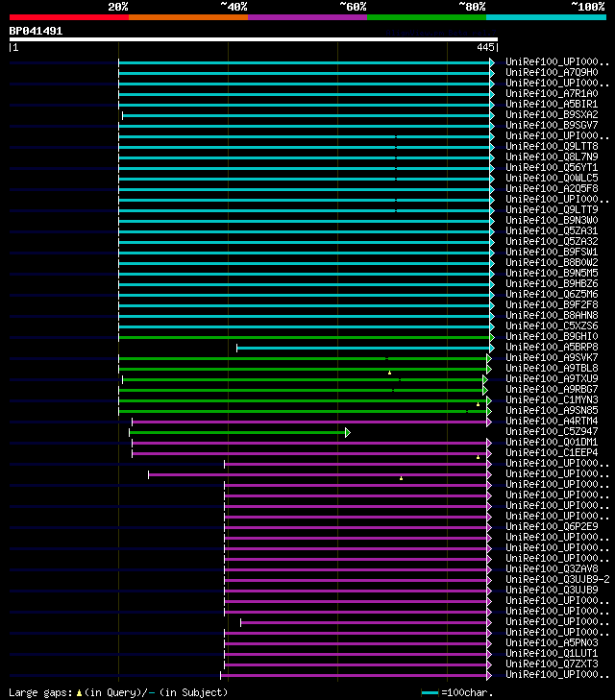The image size is (615, 700).
Task: Click the green ~80% identity legend segment
Action: tap(427, 17)
